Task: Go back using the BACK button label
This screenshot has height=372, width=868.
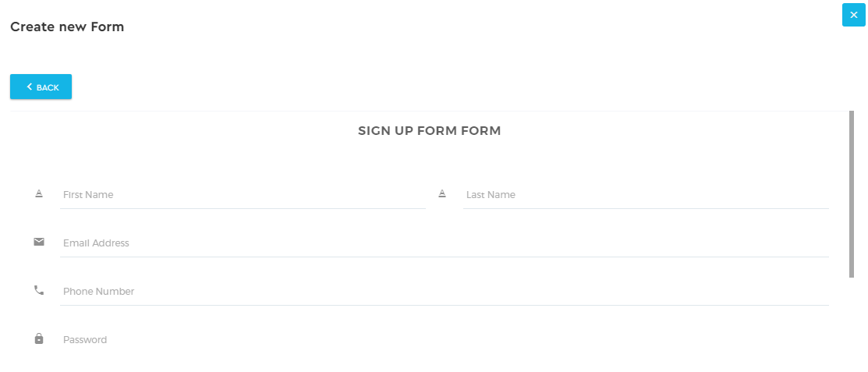Action: pyautogui.click(x=48, y=87)
